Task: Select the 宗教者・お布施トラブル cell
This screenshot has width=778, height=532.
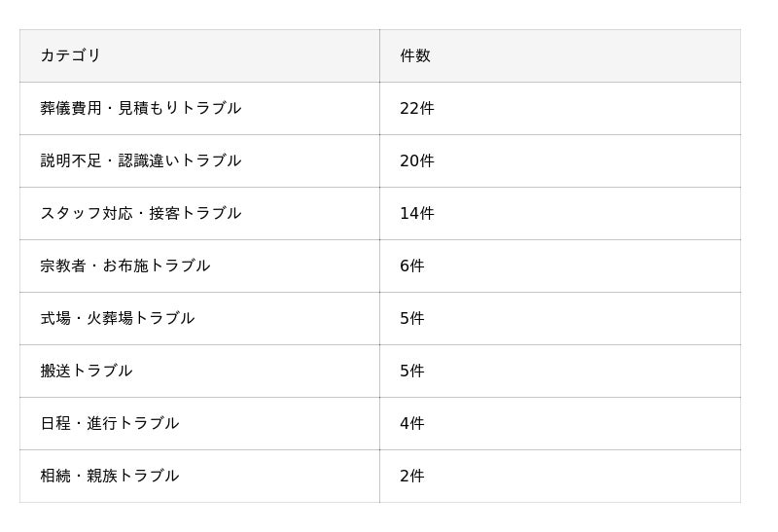Action: pos(124,266)
